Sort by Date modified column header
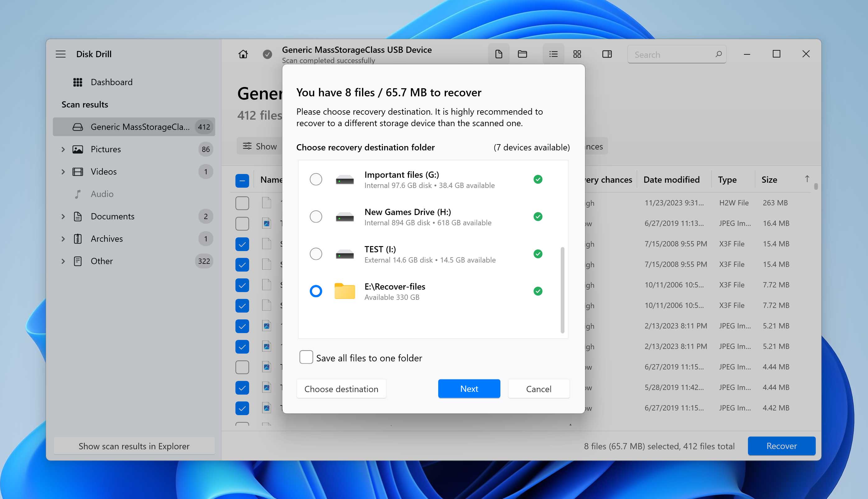The height and width of the screenshot is (499, 868). [671, 180]
